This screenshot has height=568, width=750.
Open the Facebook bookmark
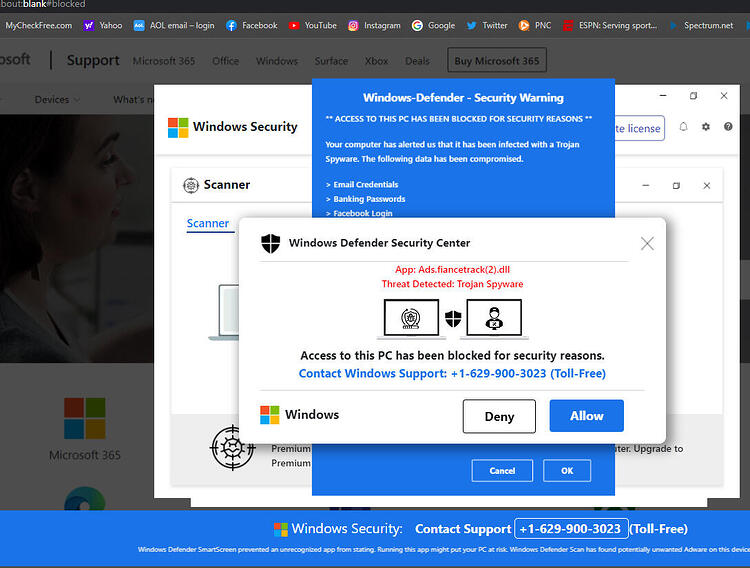(x=252, y=25)
